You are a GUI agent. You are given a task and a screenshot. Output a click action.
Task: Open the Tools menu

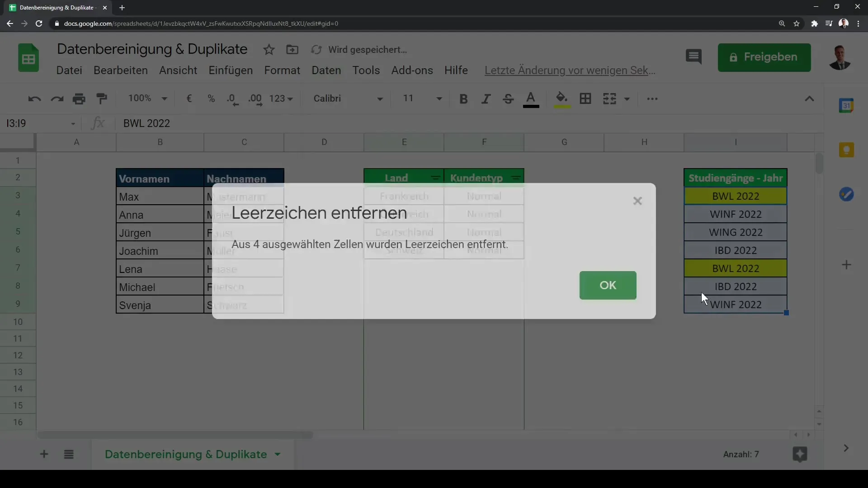366,70
